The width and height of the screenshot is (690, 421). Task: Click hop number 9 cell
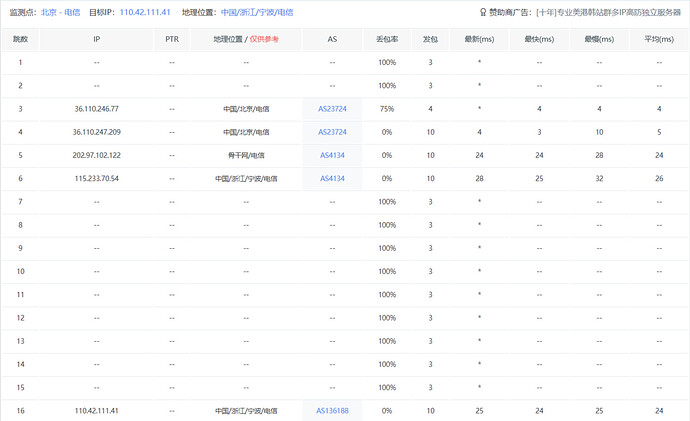click(x=20, y=248)
